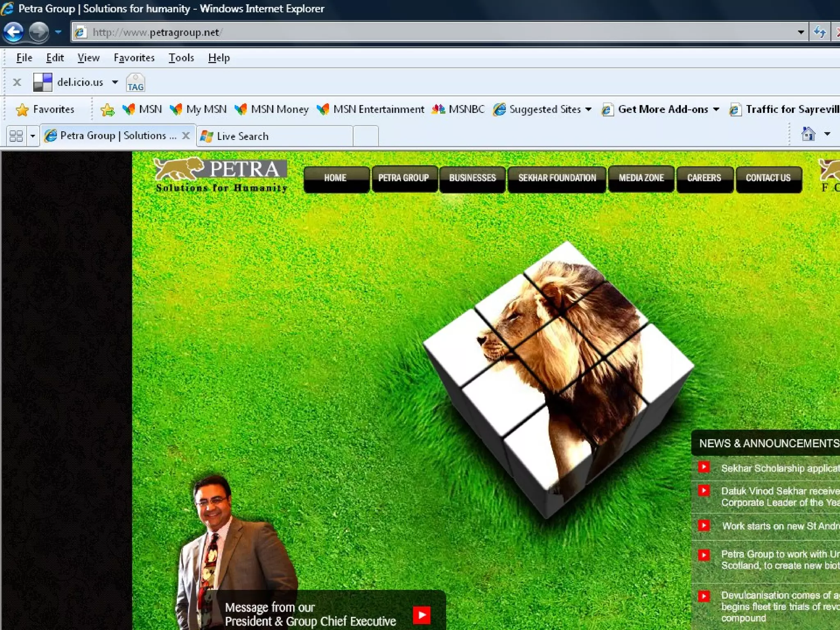The width and height of the screenshot is (840, 630).
Task: Open the Quick Tabs grid icon
Action: click(x=16, y=136)
